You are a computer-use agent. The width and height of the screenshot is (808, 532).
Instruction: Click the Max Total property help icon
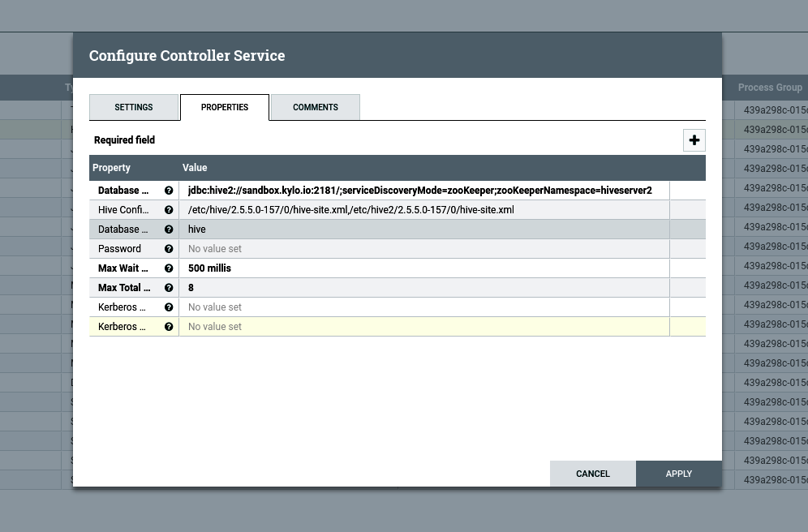(x=169, y=288)
